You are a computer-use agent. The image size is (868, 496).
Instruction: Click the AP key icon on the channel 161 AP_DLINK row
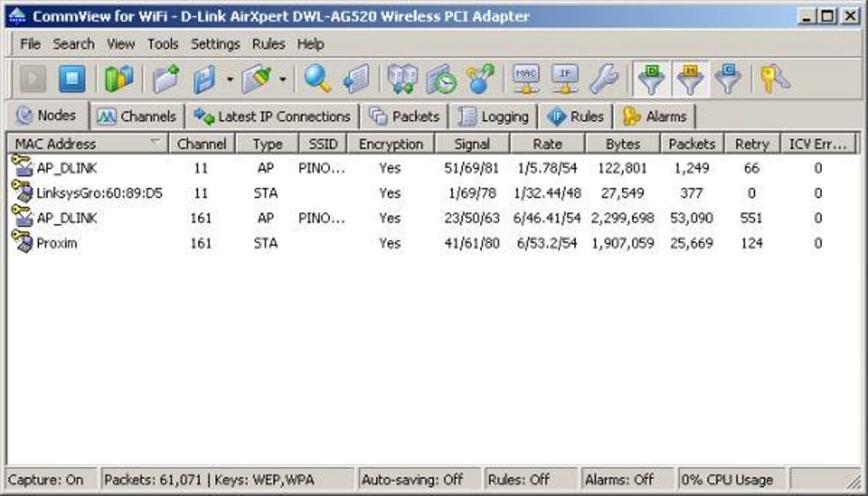pyautogui.click(x=22, y=216)
